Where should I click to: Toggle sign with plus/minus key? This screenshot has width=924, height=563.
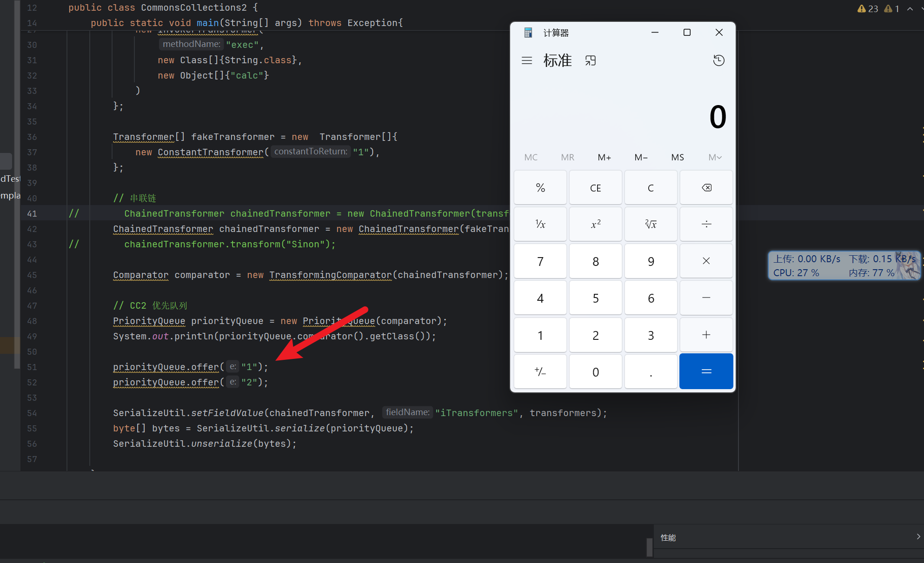point(540,371)
